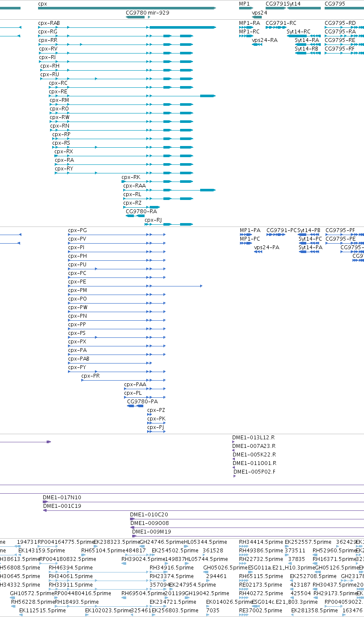Screen dimensions: 364x617
Task: Click transcript cpx-RS label
Action: 61,143
